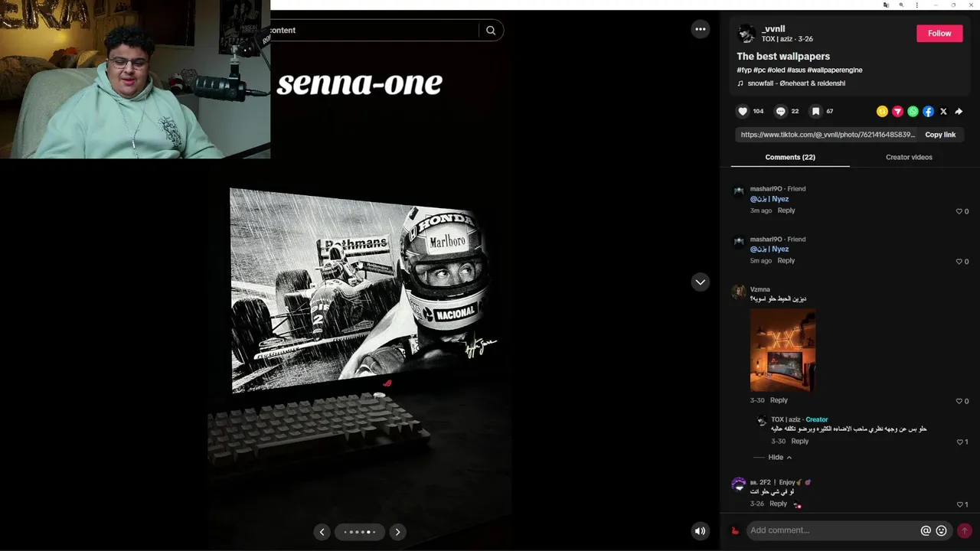Click the post URL text field
The width and height of the screenshot is (980, 551).
pos(827,135)
